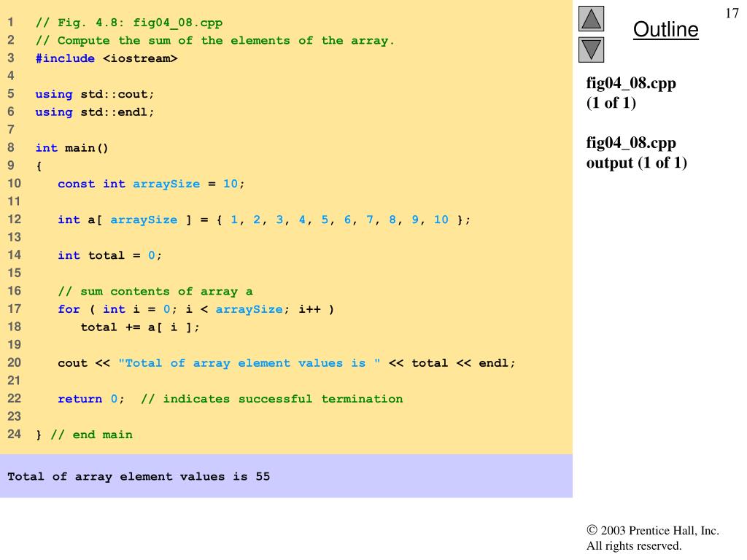This screenshot has width=747, height=560.
Task: Click the #include <iostream> line
Action: [x=107, y=58]
